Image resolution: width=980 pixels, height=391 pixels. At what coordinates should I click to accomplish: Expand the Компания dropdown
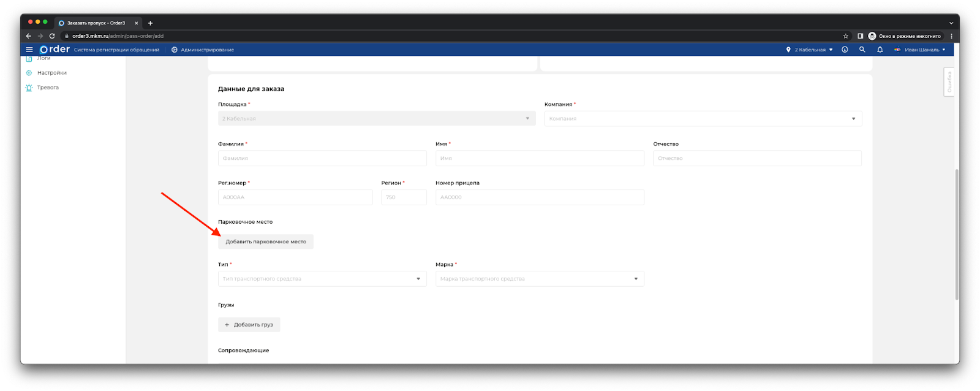703,119
